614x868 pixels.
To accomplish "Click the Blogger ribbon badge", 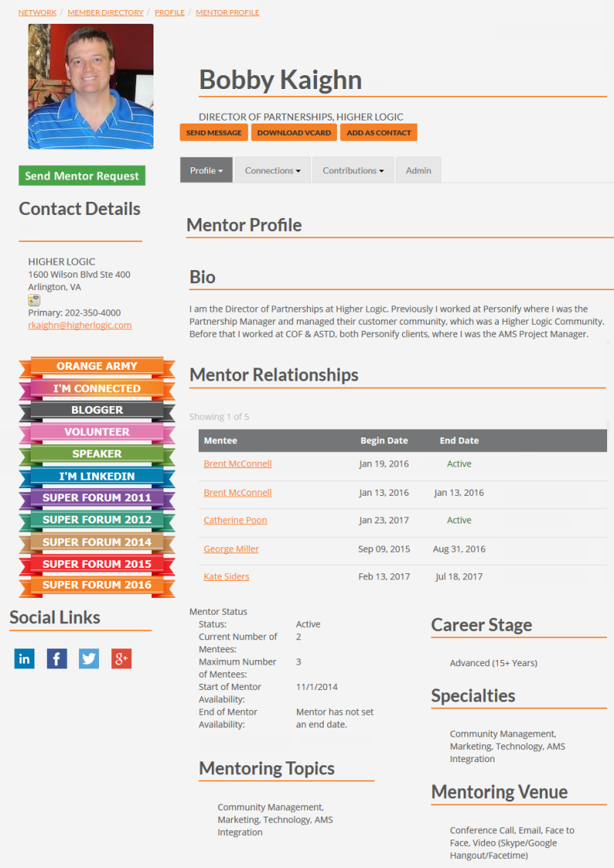I will point(97,410).
